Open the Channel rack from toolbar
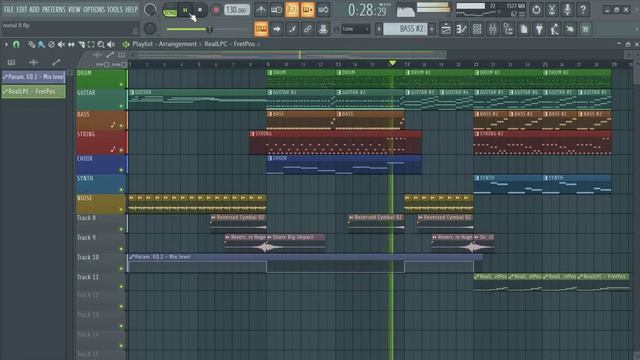 tap(477, 29)
